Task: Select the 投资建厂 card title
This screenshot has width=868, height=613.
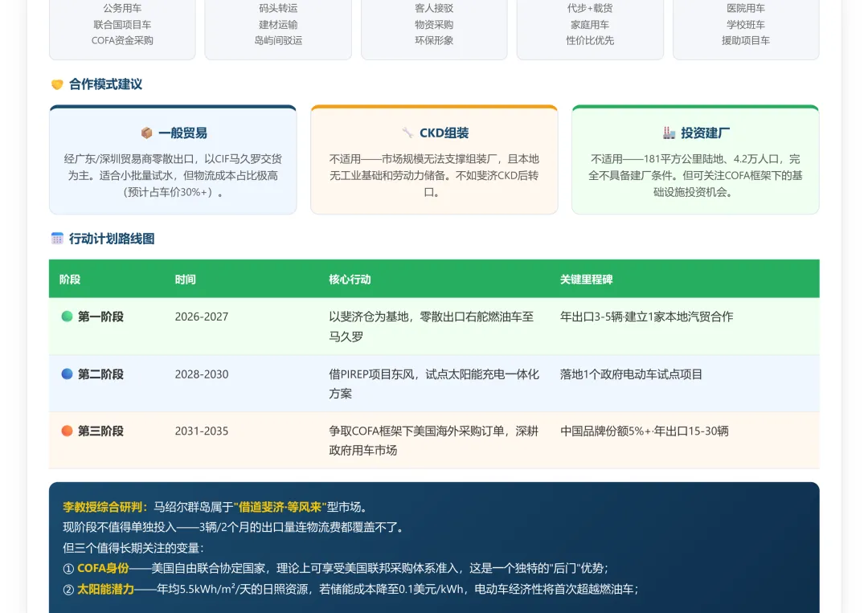Action: pos(706,133)
